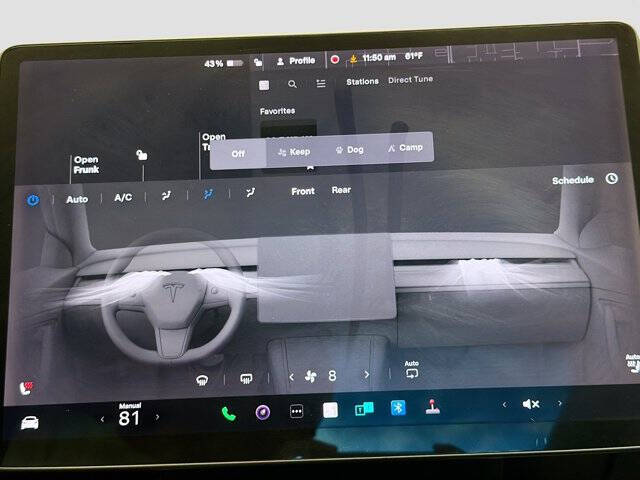
Task: Tap the red dashcam record icon
Action: point(335,60)
